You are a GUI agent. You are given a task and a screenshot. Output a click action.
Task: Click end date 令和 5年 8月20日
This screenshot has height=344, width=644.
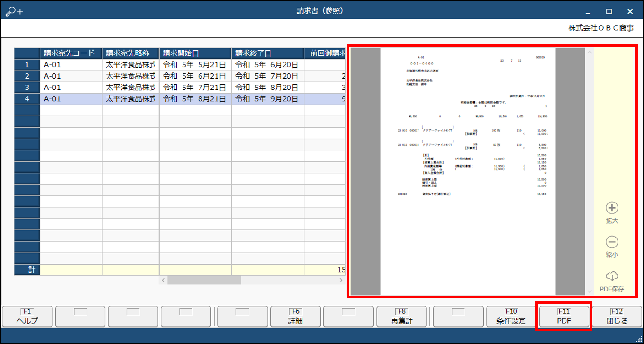pyautogui.click(x=268, y=88)
